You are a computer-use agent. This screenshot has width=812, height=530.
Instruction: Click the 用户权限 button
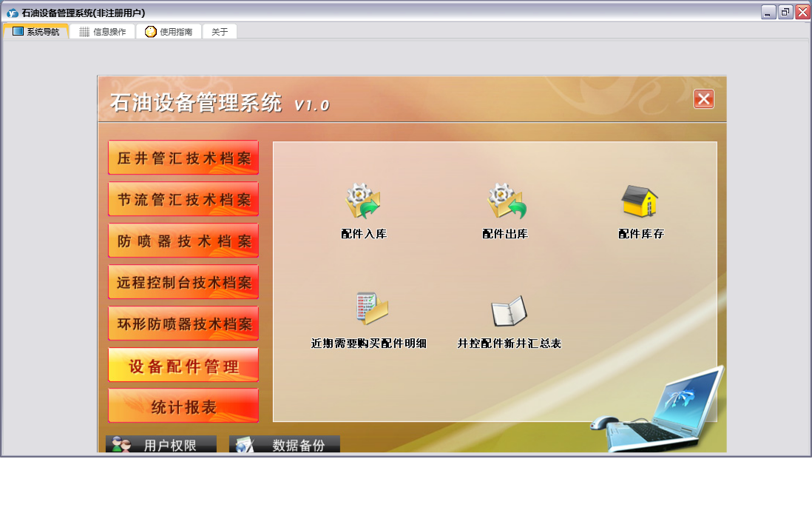coord(161,444)
